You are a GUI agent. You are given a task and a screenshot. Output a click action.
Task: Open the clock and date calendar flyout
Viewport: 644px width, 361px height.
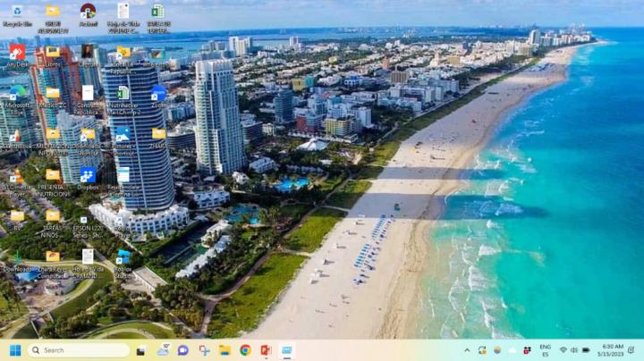point(613,350)
